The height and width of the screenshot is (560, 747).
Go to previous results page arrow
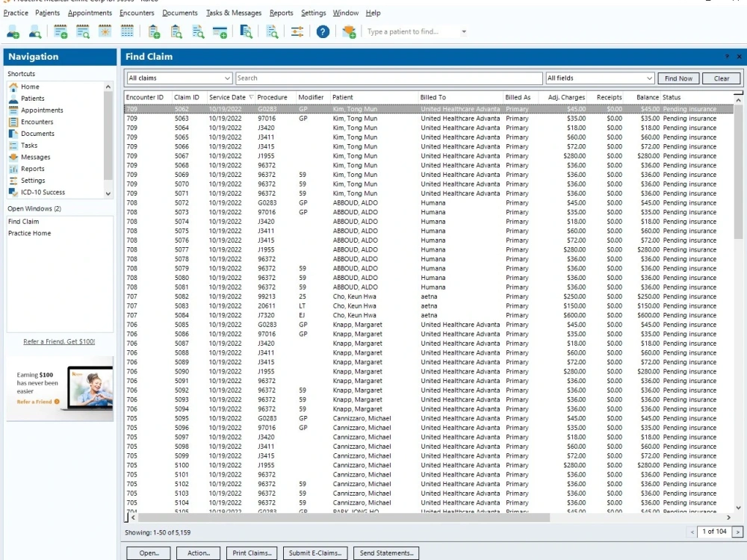(x=692, y=532)
